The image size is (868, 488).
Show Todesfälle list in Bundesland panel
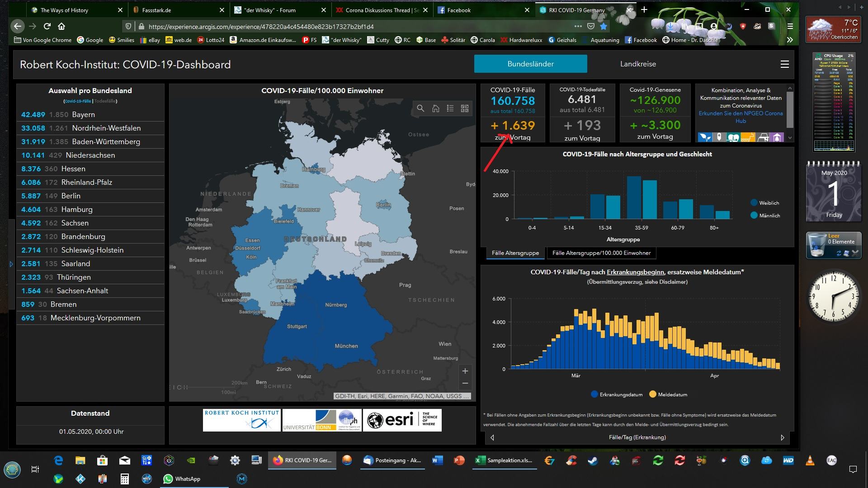click(x=105, y=101)
